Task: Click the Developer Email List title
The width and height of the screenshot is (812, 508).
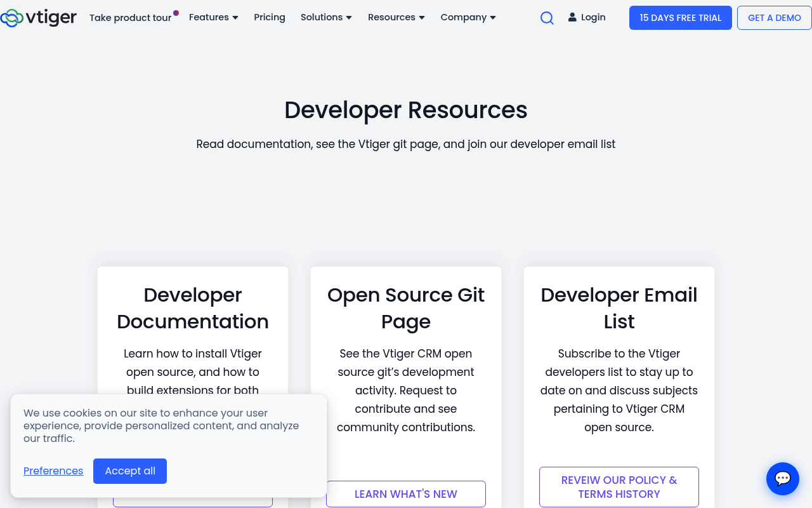Action: click(x=619, y=308)
